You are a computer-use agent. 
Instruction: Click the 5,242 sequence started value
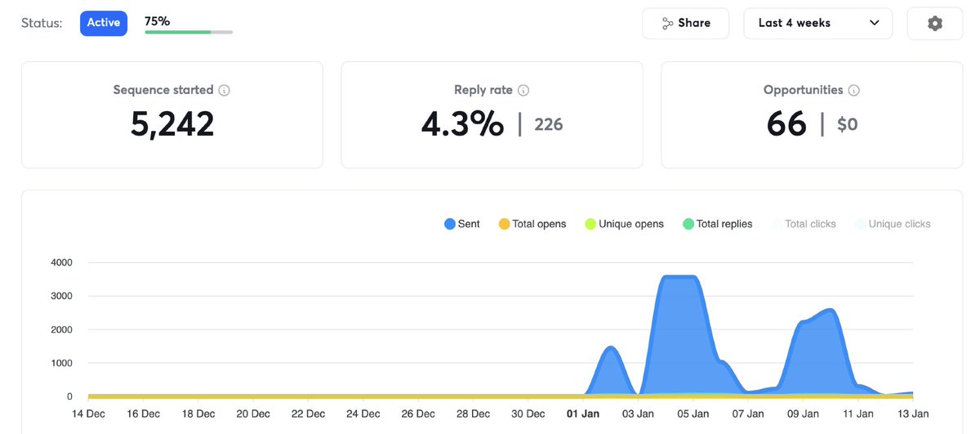(172, 124)
